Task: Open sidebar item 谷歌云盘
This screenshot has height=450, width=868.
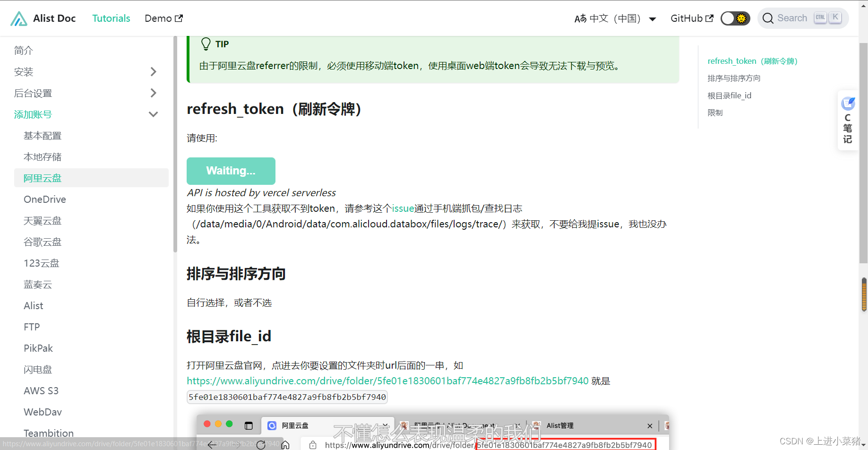Action: (43, 242)
